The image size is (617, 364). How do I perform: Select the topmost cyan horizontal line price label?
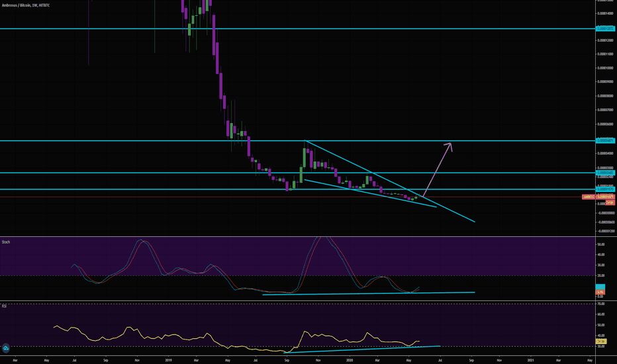[x=605, y=28]
